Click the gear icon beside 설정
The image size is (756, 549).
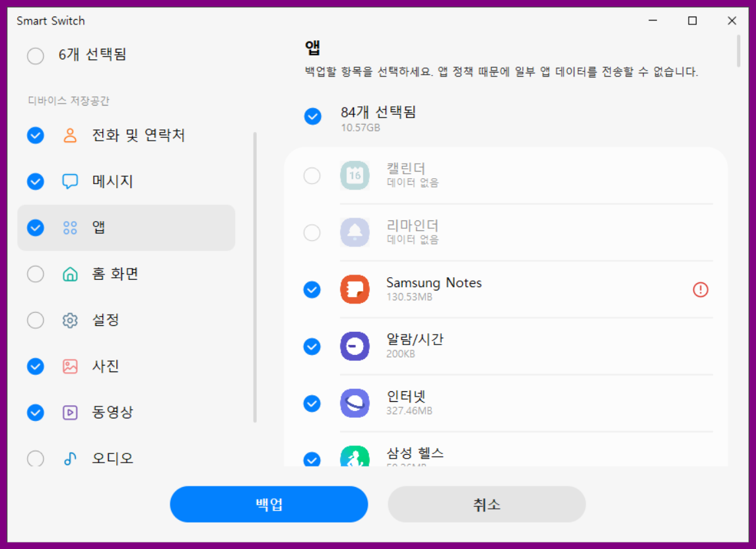pyautogui.click(x=70, y=320)
